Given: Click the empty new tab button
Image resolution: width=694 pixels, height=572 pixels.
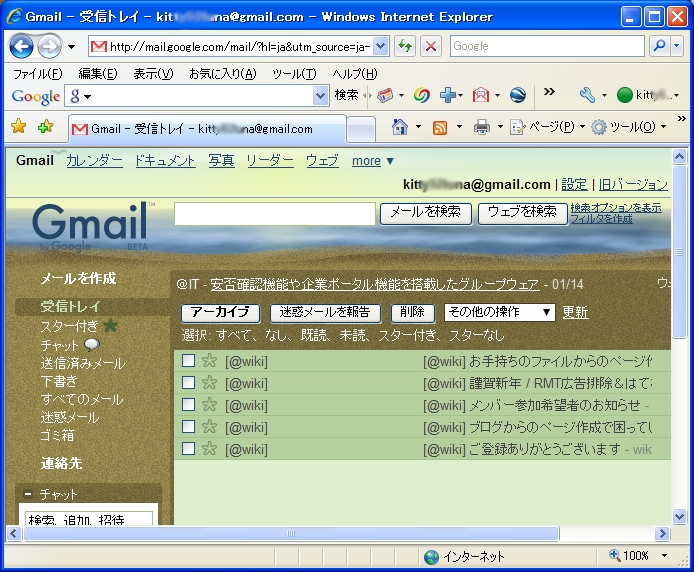Looking at the screenshot, I should coord(361,129).
